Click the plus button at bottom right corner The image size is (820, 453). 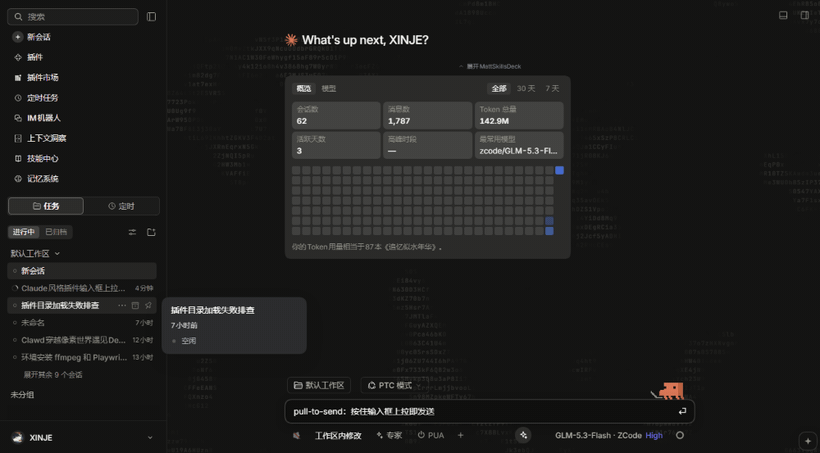808,441
